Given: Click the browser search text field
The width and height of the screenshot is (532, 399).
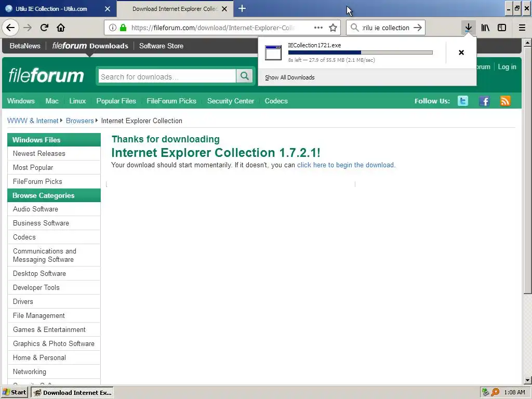Looking at the screenshot, I should 386,28.
